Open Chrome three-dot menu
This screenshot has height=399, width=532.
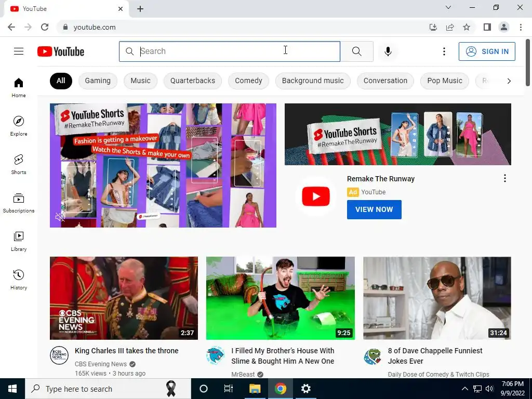[521, 27]
